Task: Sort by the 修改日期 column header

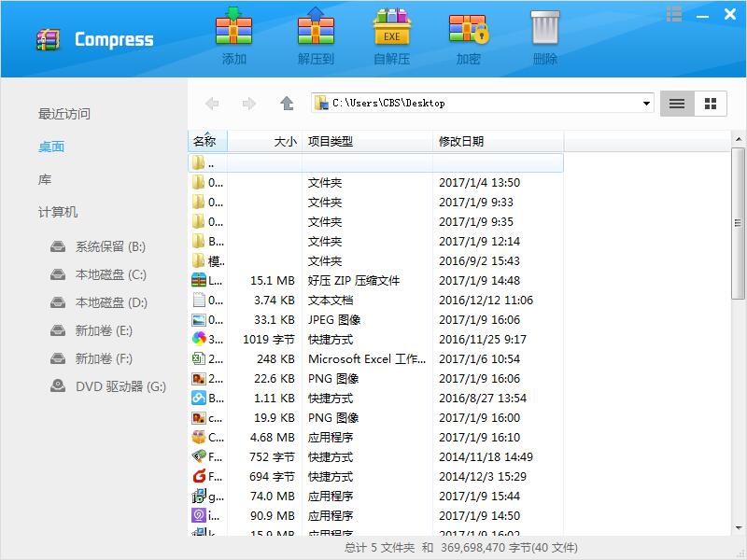Action: point(499,142)
